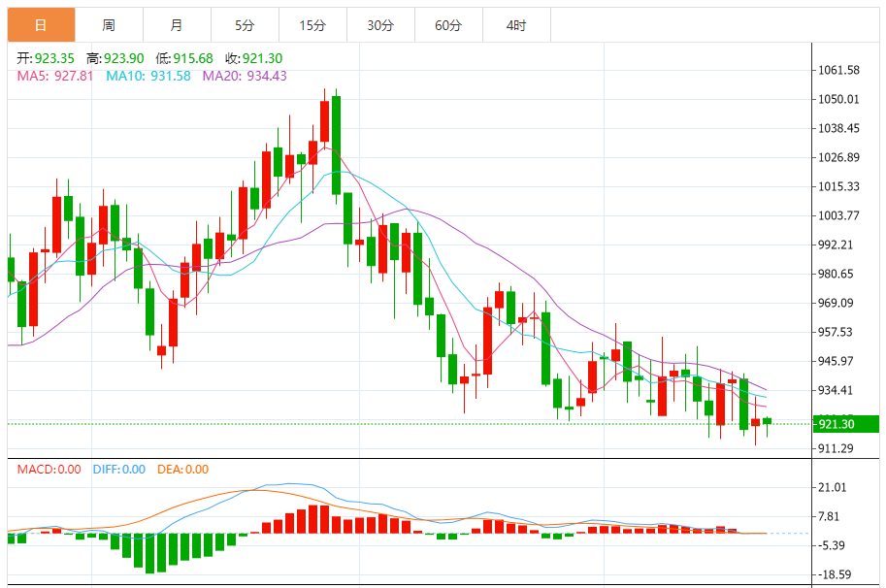
Task: Click the 收:921.30 close price value
Action: pos(253,58)
